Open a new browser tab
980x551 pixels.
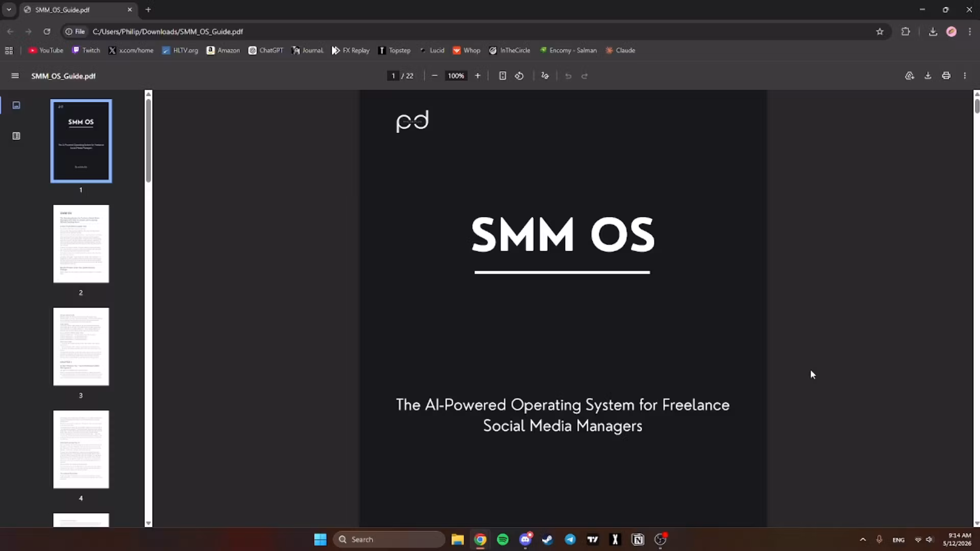pyautogui.click(x=148, y=10)
